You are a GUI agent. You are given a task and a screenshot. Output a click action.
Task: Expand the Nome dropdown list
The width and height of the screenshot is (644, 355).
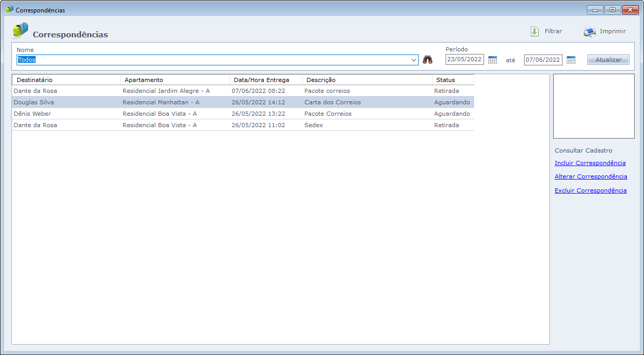point(414,60)
